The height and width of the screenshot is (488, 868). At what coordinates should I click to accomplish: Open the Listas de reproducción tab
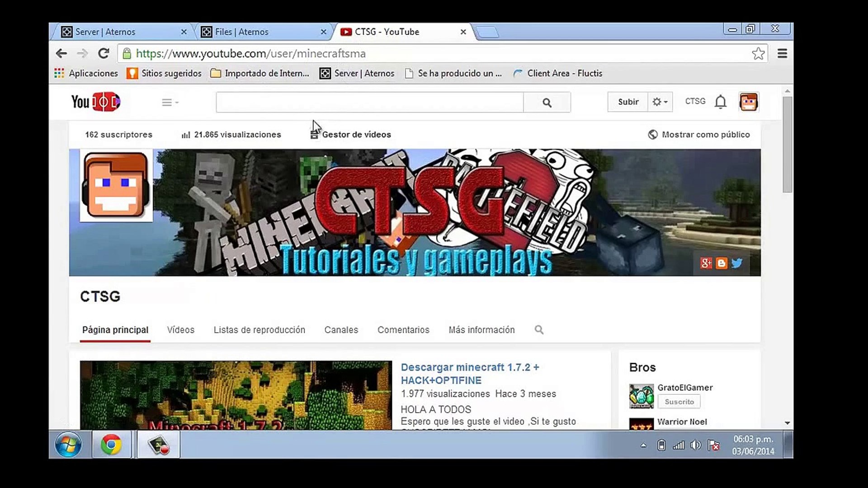tap(259, 330)
